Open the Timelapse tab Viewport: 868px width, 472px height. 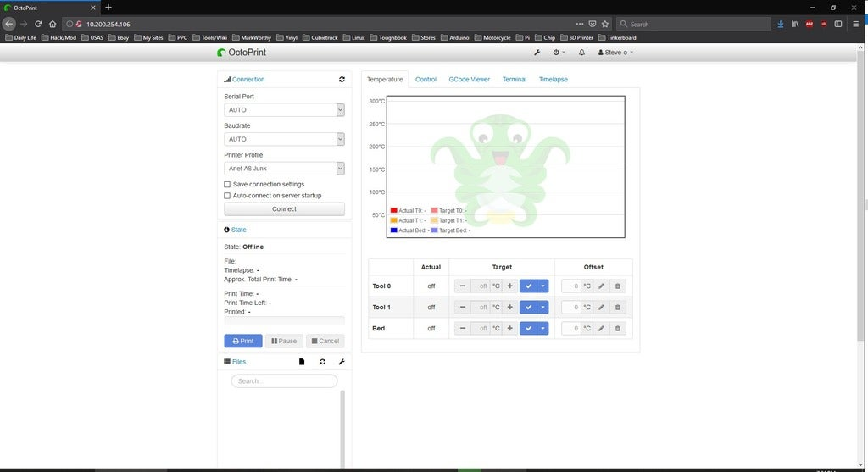pyautogui.click(x=553, y=79)
